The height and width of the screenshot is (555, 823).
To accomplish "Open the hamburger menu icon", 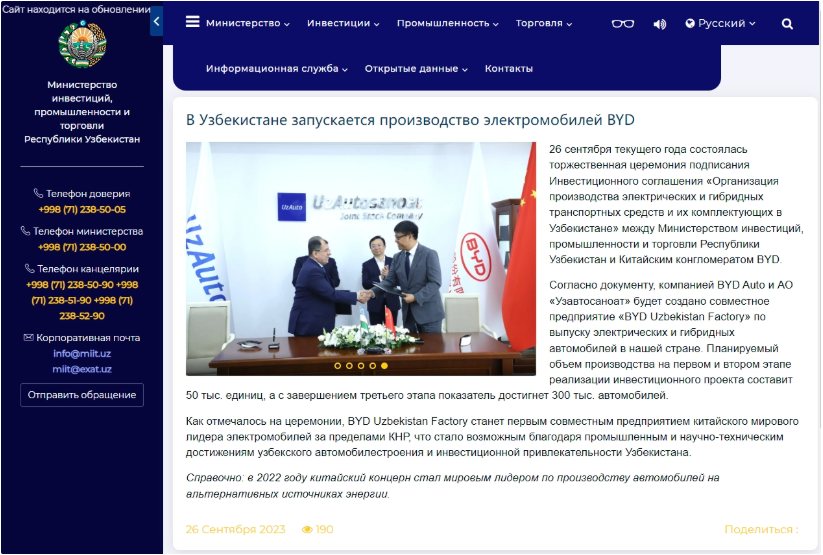I will coord(193,22).
